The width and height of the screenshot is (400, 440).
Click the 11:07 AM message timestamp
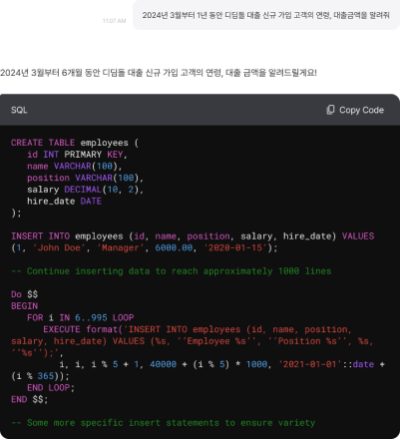pos(114,21)
